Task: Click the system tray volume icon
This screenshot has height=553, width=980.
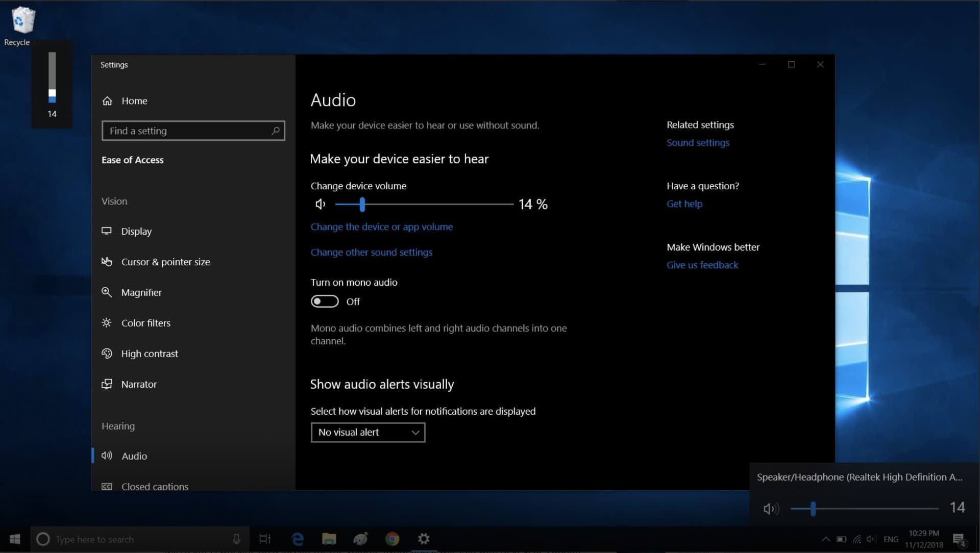Action: point(872,539)
